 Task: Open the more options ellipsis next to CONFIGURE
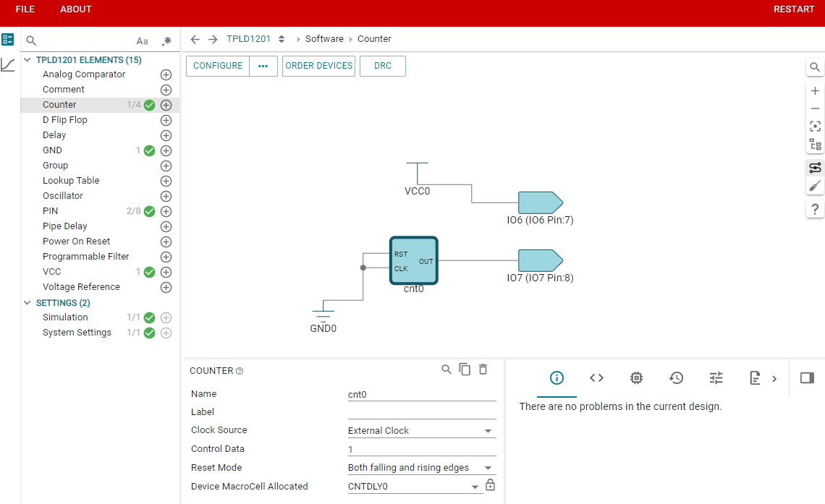coord(263,67)
